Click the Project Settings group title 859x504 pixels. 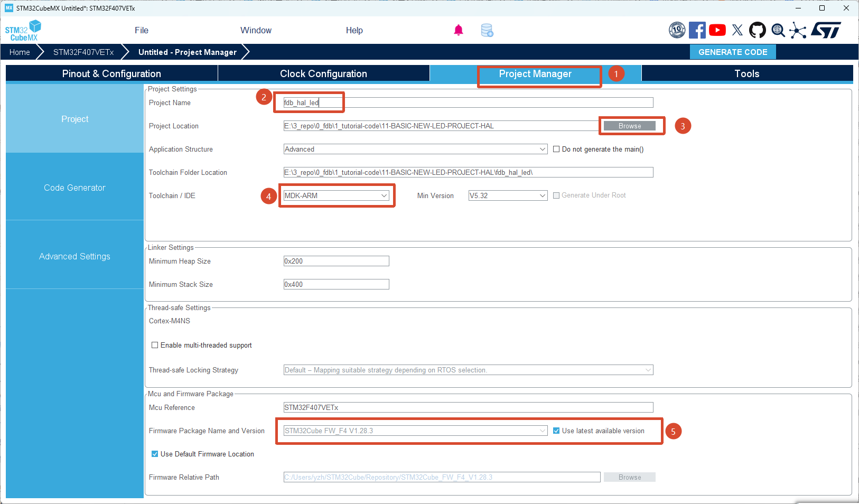172,89
